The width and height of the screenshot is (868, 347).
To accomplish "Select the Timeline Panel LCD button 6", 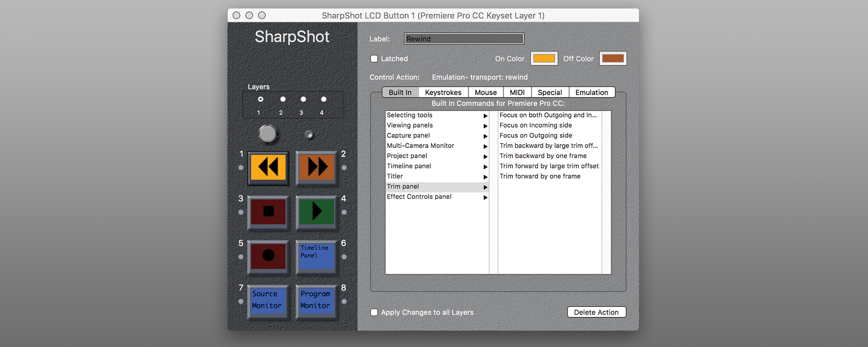I will coord(316,257).
